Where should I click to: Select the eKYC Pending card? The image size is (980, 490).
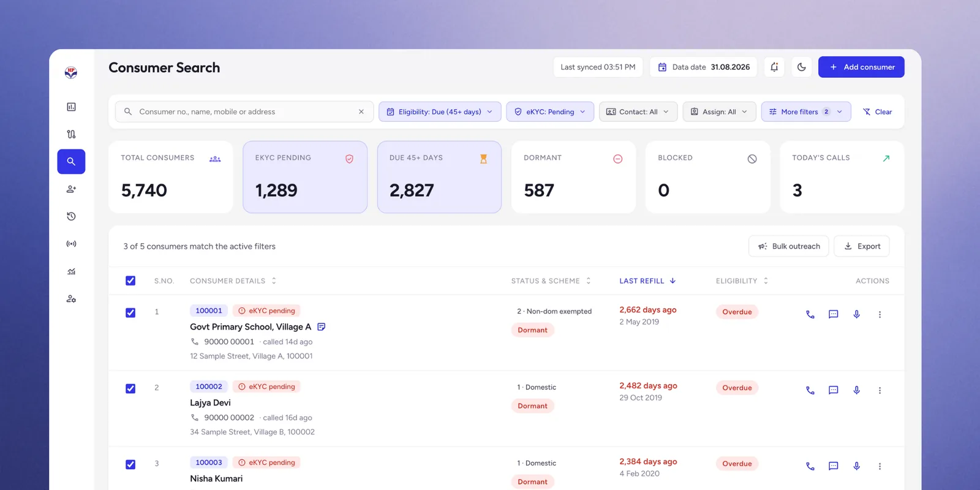coord(305,177)
